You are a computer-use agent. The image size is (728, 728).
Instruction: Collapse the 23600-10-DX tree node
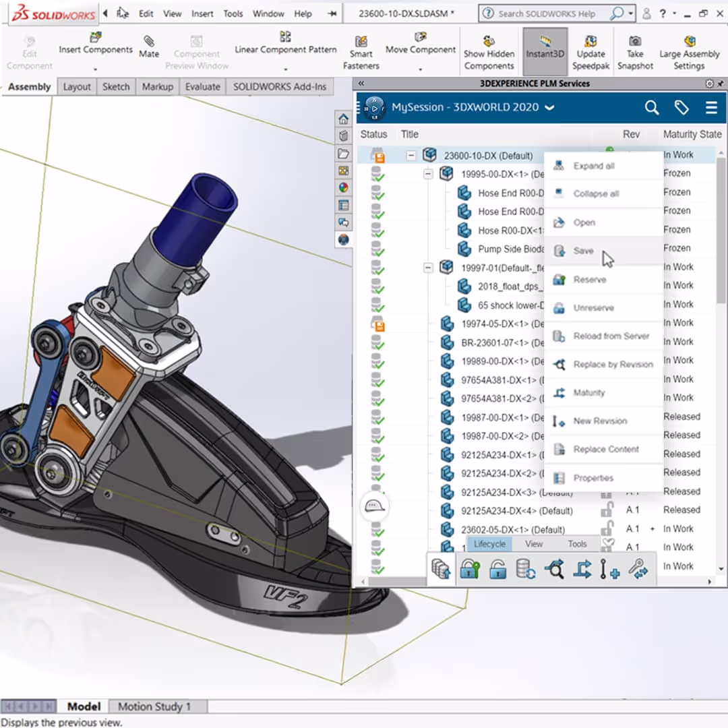411,155
